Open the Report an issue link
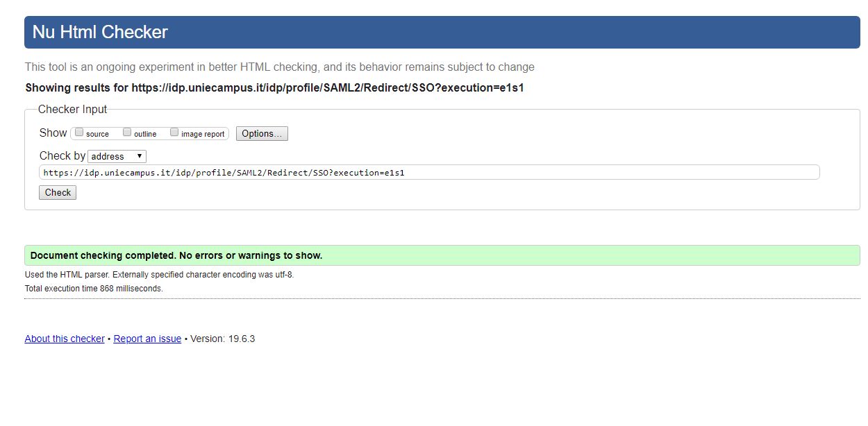 pos(147,339)
